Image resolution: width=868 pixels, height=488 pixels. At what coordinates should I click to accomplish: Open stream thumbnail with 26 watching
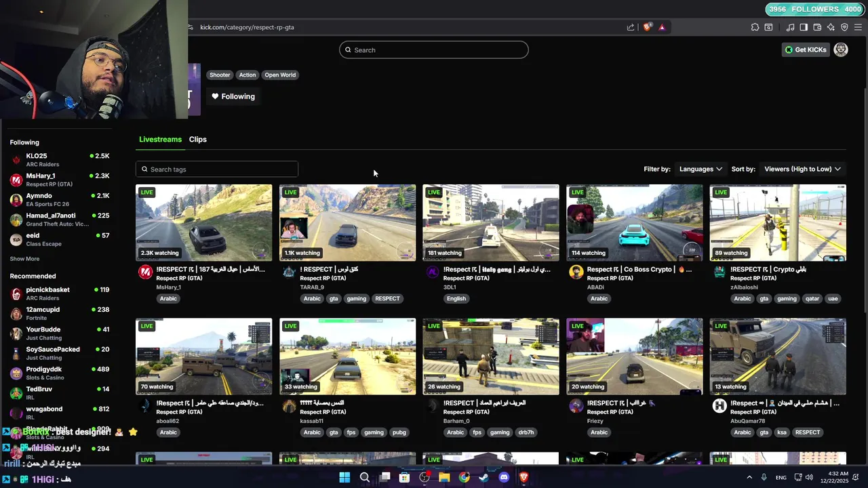(491, 357)
